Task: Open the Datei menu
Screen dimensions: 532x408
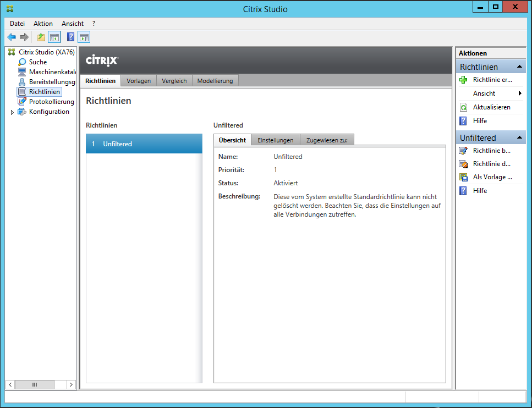Action: pos(17,24)
